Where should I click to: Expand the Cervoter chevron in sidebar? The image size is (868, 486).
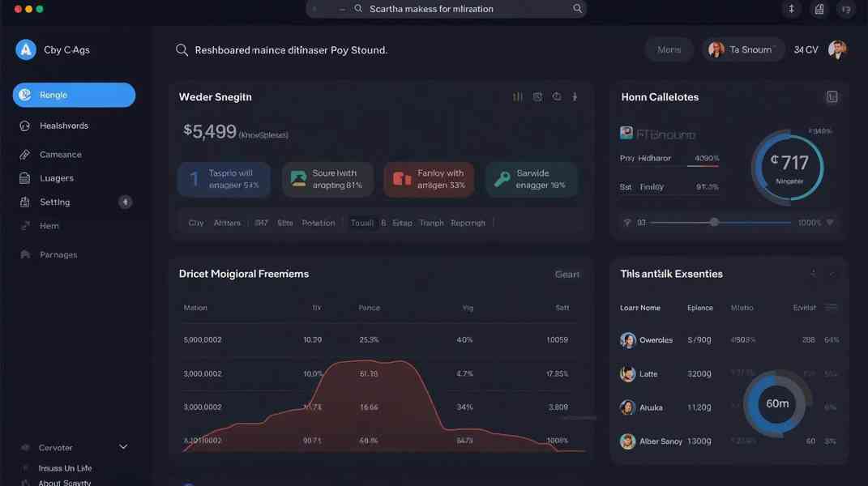tap(123, 447)
